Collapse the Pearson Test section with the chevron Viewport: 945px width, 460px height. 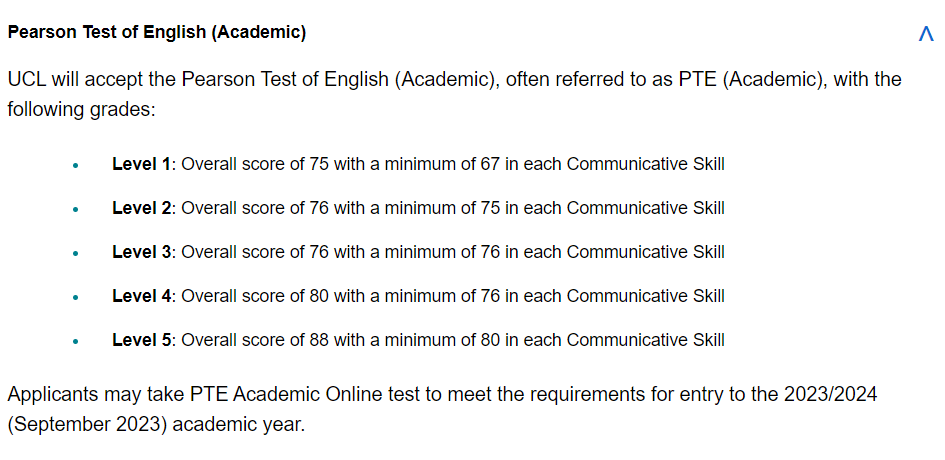pyautogui.click(x=925, y=34)
